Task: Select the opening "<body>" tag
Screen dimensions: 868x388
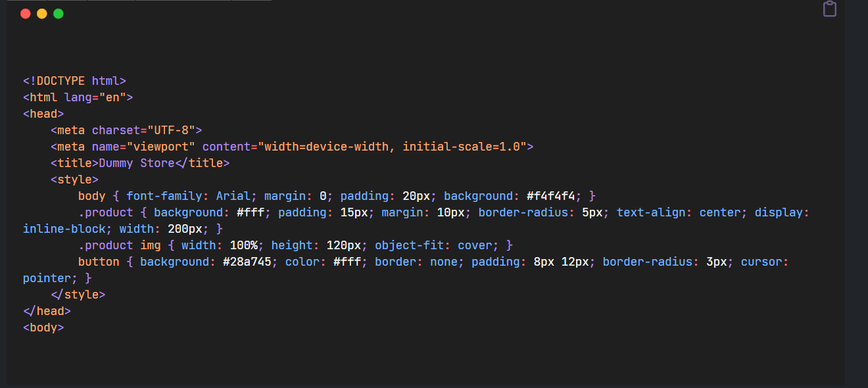Action: [43, 327]
